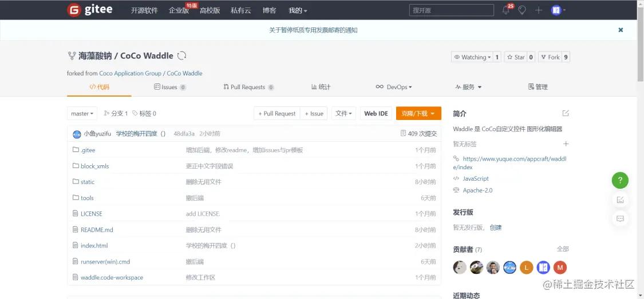This screenshot has height=299, width=644.
Task: Click the Apache-2.0 license link
Action: point(477,190)
